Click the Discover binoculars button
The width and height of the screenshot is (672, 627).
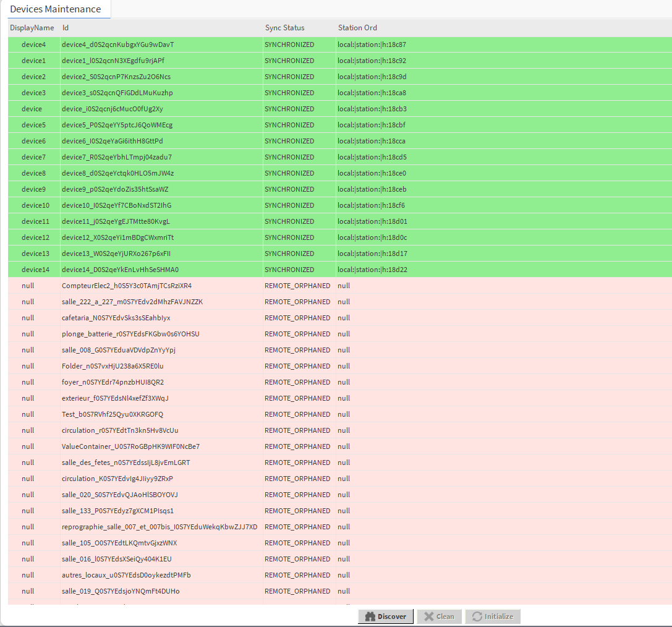pyautogui.click(x=386, y=616)
